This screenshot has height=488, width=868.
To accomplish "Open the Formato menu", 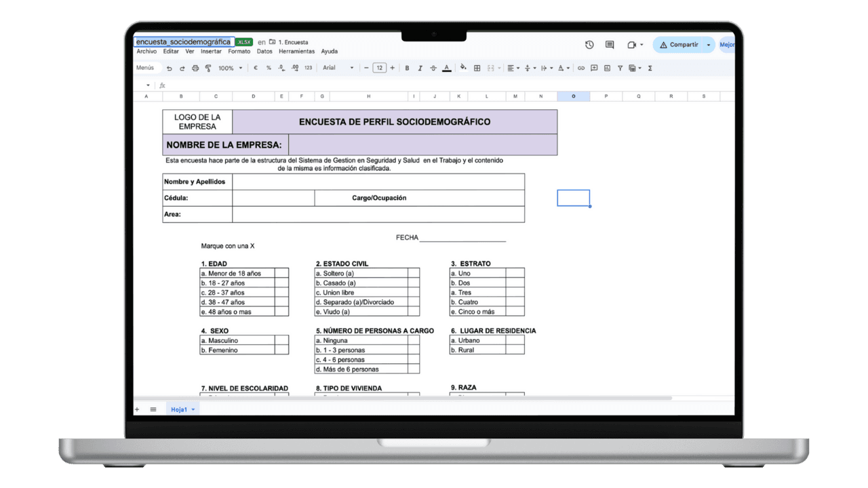I will tap(239, 51).
